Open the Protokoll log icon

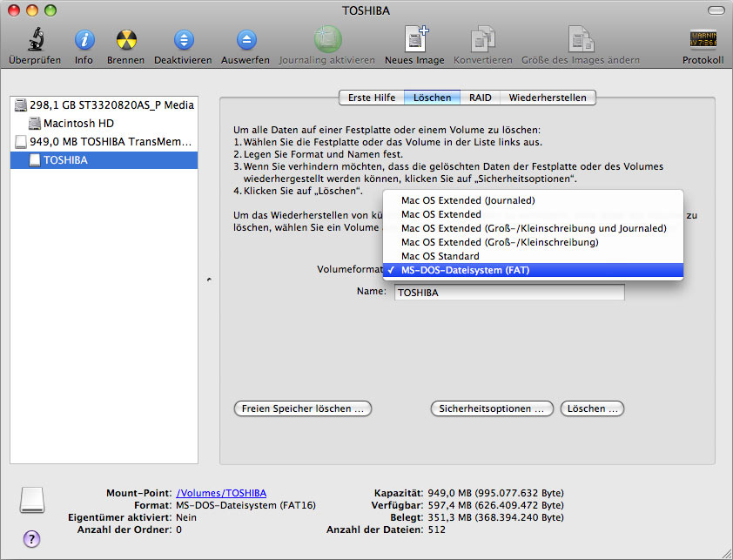(703, 40)
